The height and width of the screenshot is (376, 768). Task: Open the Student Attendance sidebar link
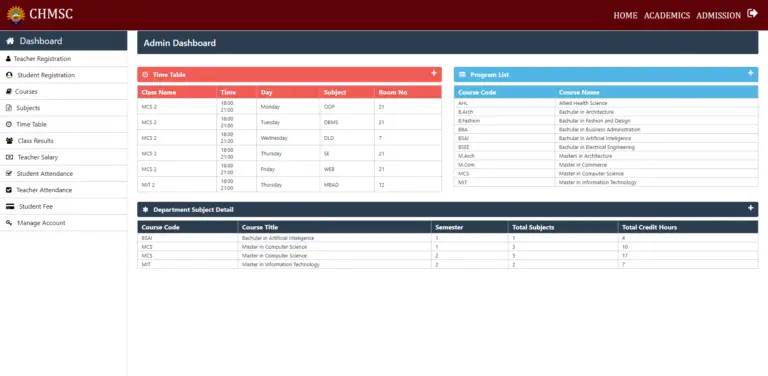tap(64, 174)
